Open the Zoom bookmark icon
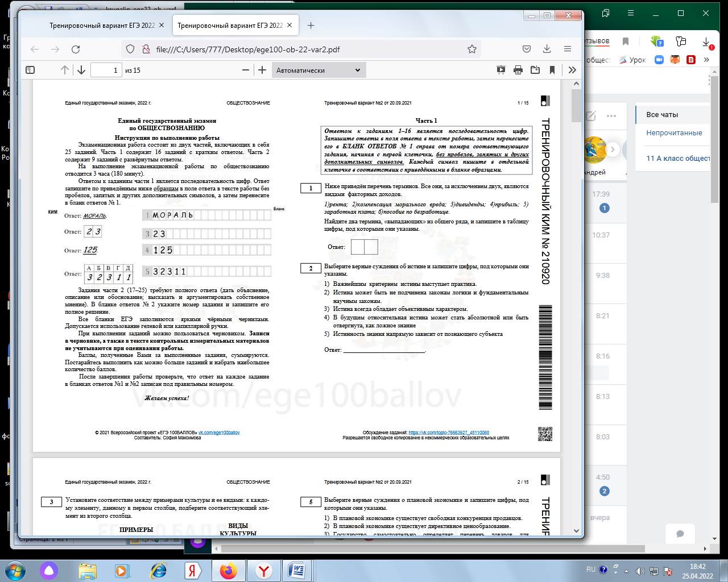The image size is (728, 582). pos(659,60)
